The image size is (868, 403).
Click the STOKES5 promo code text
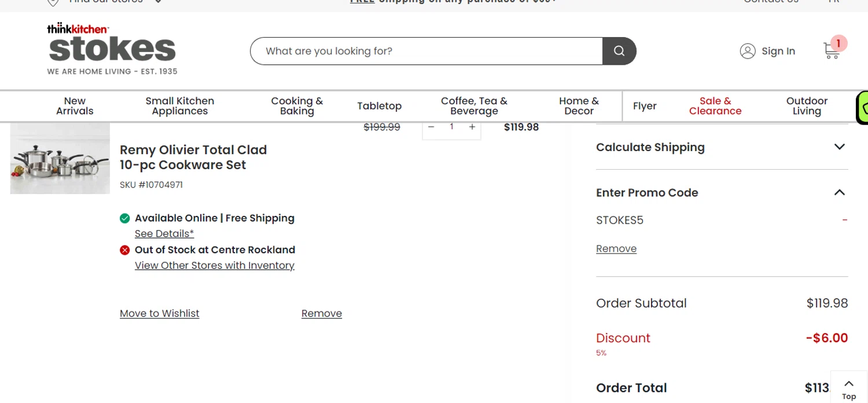620,220
